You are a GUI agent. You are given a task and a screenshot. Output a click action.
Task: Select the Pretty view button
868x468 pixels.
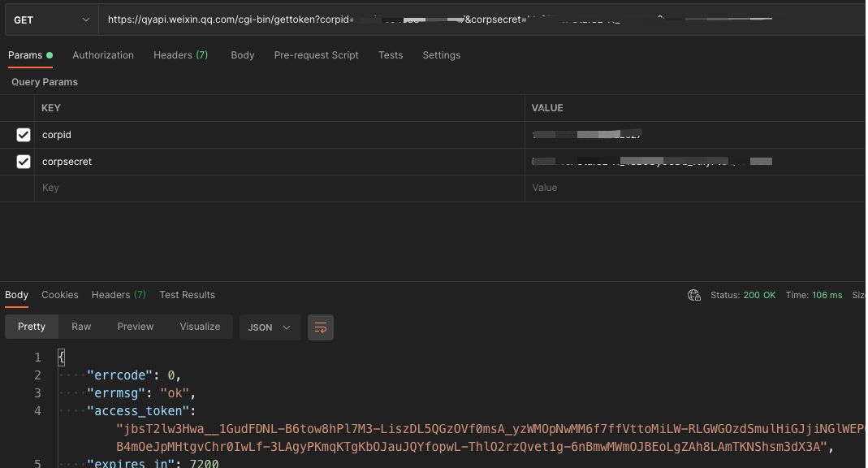point(32,327)
